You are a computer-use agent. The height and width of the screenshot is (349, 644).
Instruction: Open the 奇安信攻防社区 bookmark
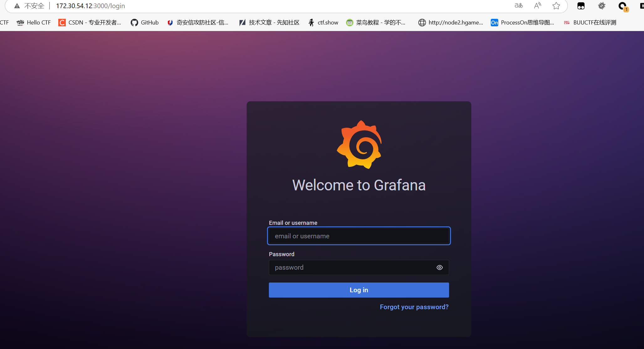198,23
